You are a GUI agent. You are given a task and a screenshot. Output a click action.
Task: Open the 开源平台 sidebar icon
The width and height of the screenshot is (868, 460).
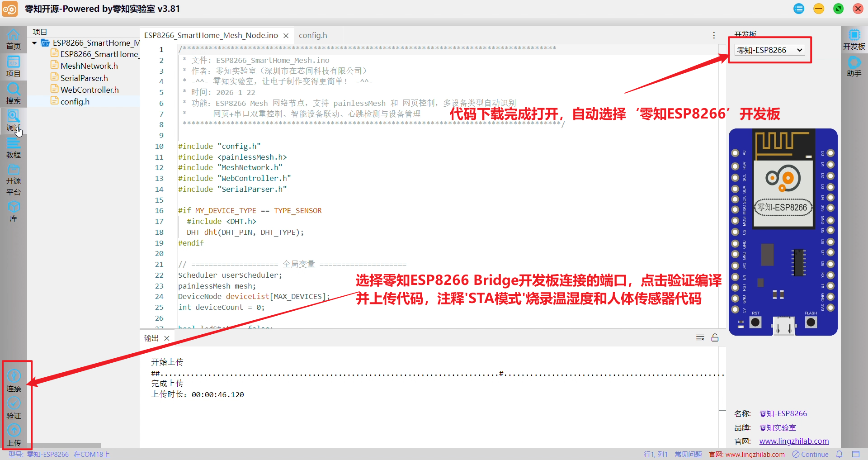pos(13,180)
